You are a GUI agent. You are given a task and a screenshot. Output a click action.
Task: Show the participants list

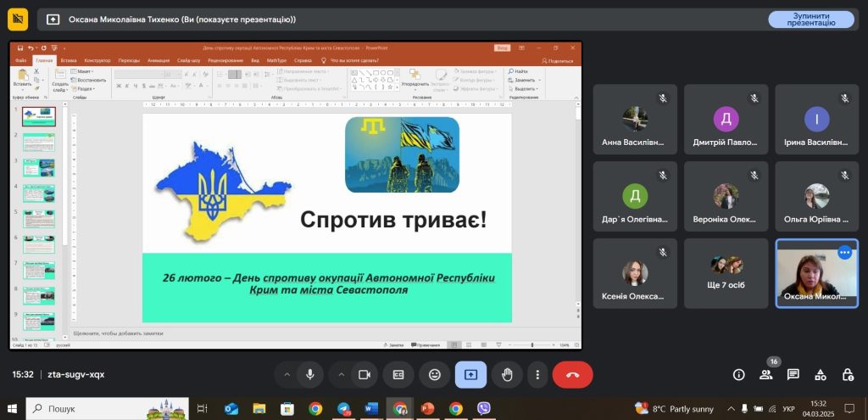point(766,374)
